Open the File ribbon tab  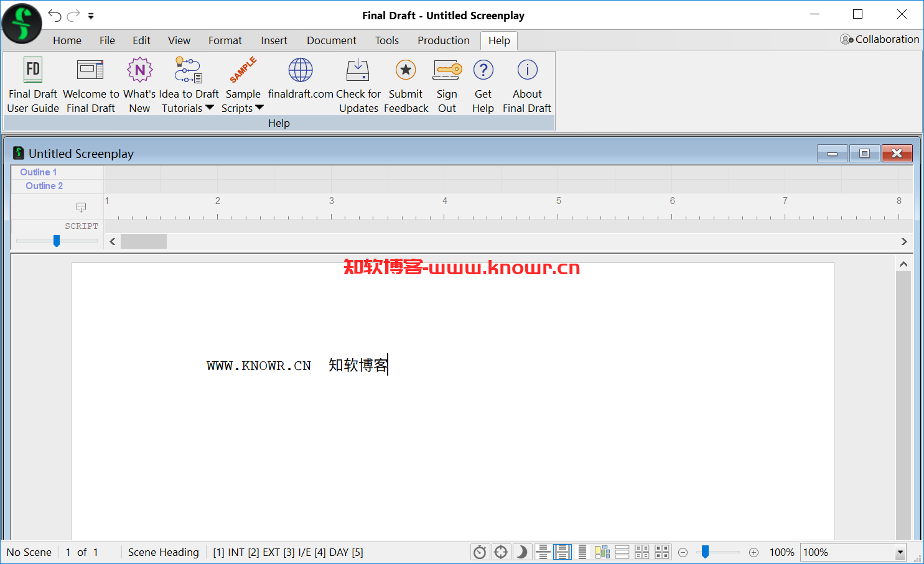107,40
